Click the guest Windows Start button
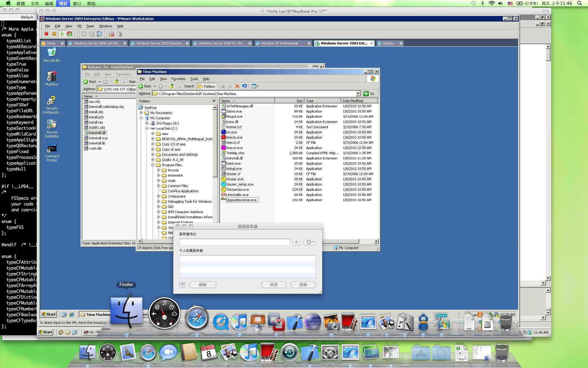The image size is (588, 368). 49,314
